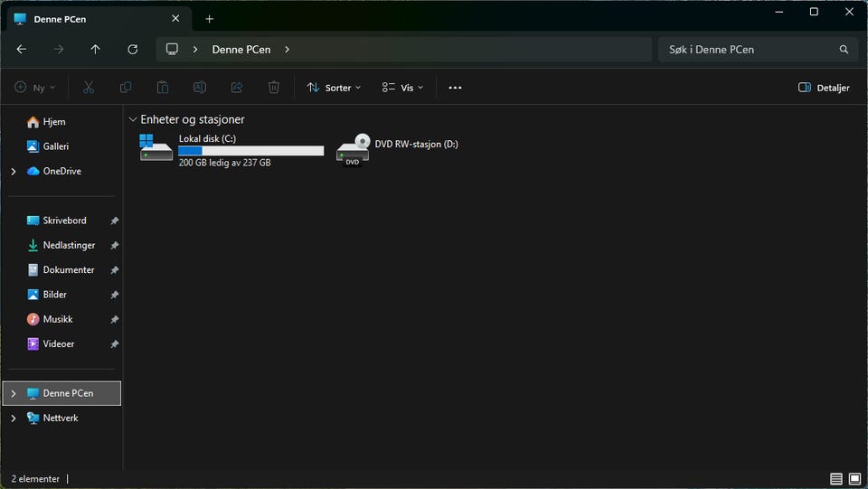The width and height of the screenshot is (868, 489).
Task: Click the Delete (trash) toolbar icon
Action: point(274,88)
